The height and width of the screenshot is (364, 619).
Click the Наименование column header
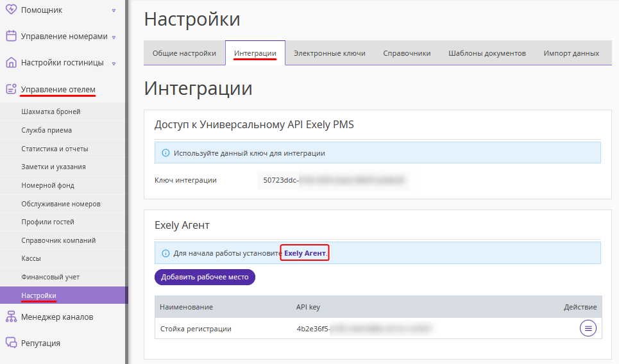tap(186, 307)
